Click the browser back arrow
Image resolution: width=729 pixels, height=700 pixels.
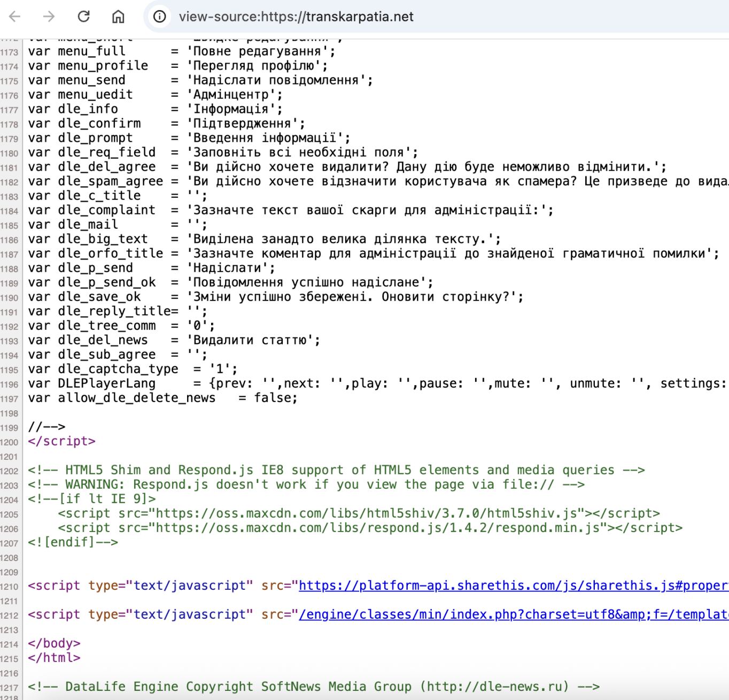[15, 17]
